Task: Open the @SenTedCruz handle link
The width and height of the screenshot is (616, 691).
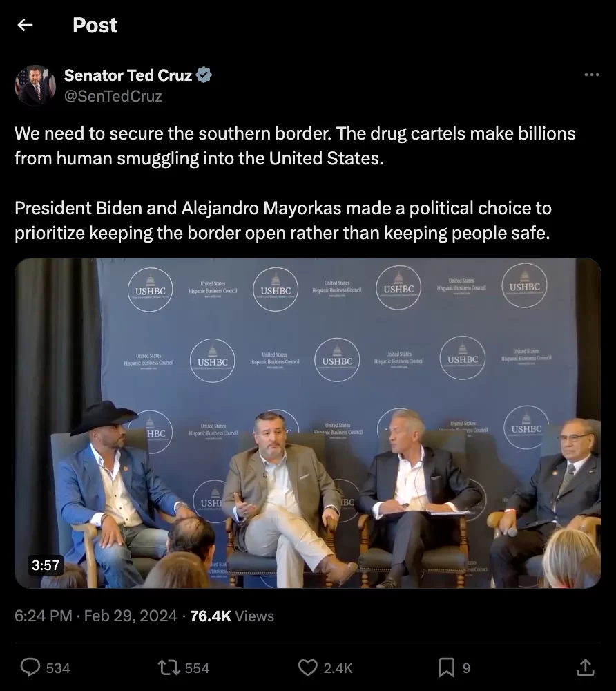Action: click(113, 96)
